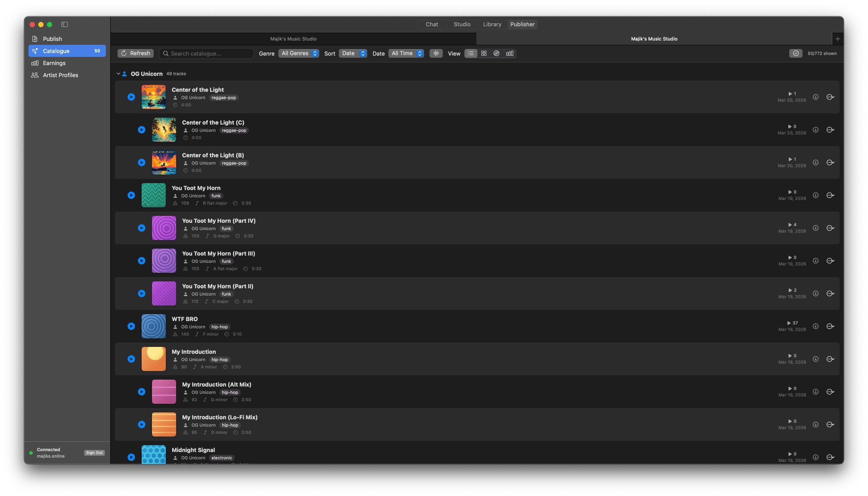Play You Toot My Horn (Part II)

tap(142, 293)
